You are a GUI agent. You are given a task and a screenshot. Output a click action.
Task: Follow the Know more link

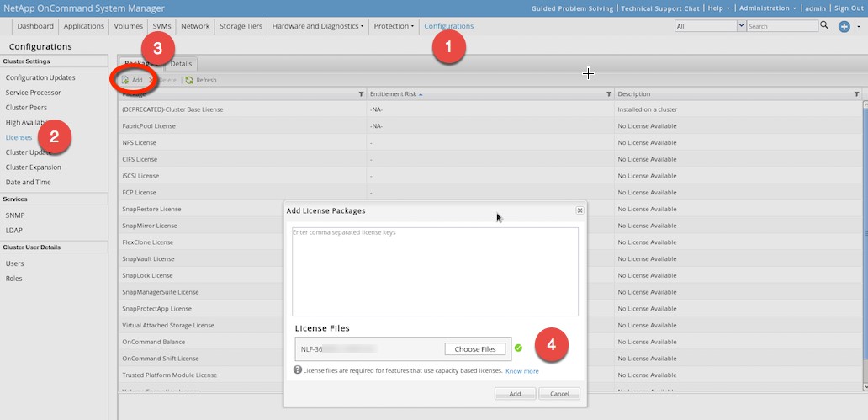click(522, 370)
